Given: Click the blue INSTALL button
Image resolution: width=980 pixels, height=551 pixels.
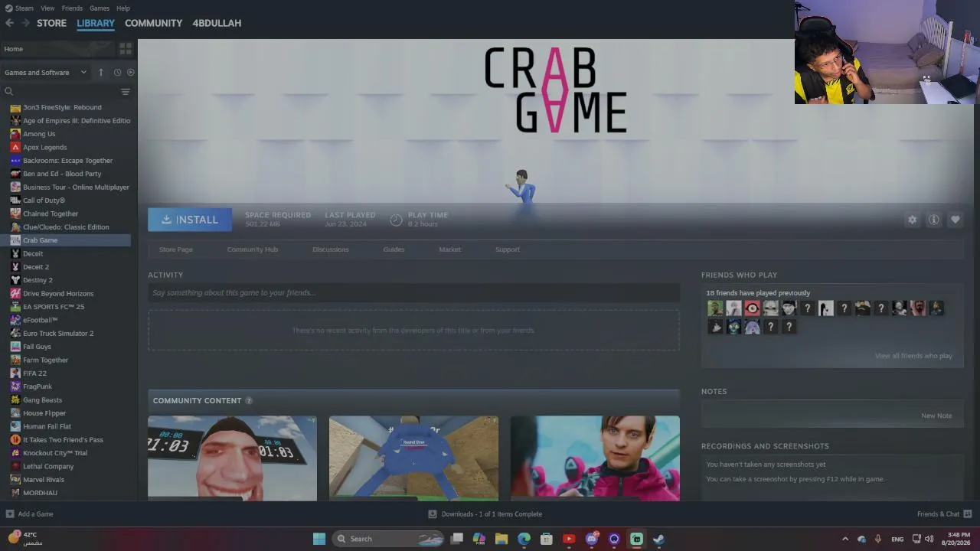Looking at the screenshot, I should tap(190, 220).
